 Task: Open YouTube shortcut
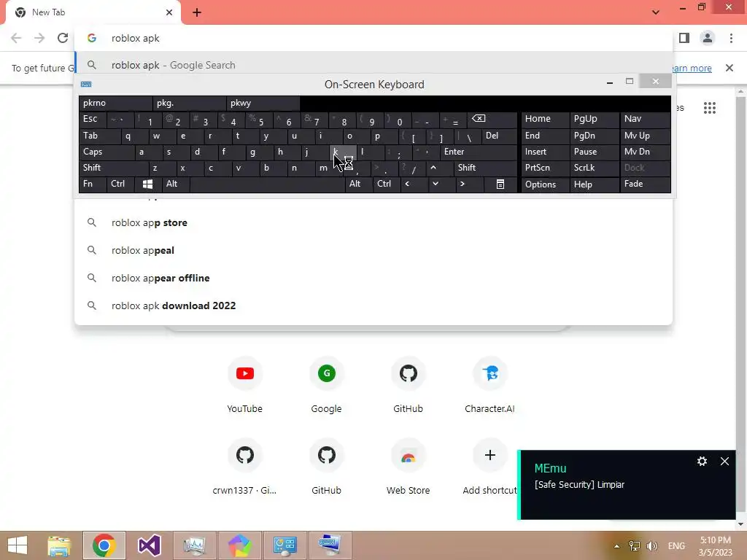[x=245, y=373]
